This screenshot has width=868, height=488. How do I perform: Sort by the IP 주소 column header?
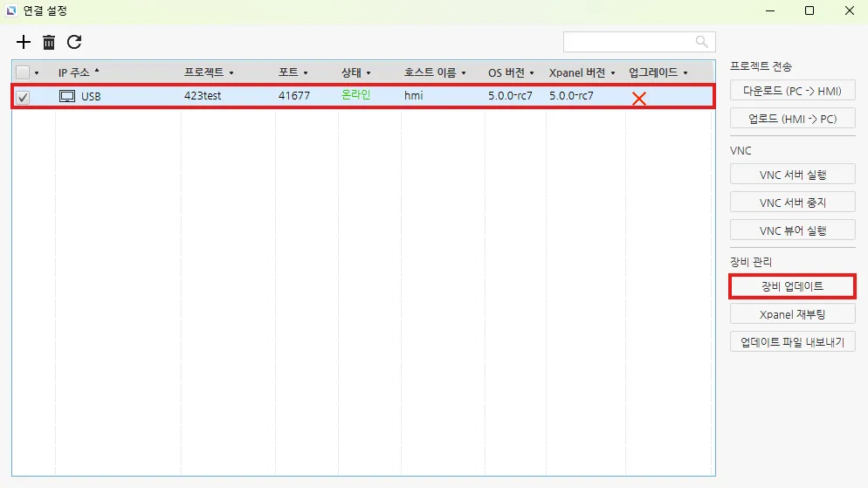(x=74, y=72)
